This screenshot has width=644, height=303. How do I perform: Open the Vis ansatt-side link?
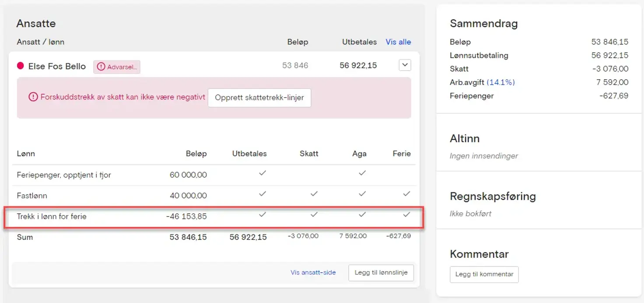click(x=313, y=272)
